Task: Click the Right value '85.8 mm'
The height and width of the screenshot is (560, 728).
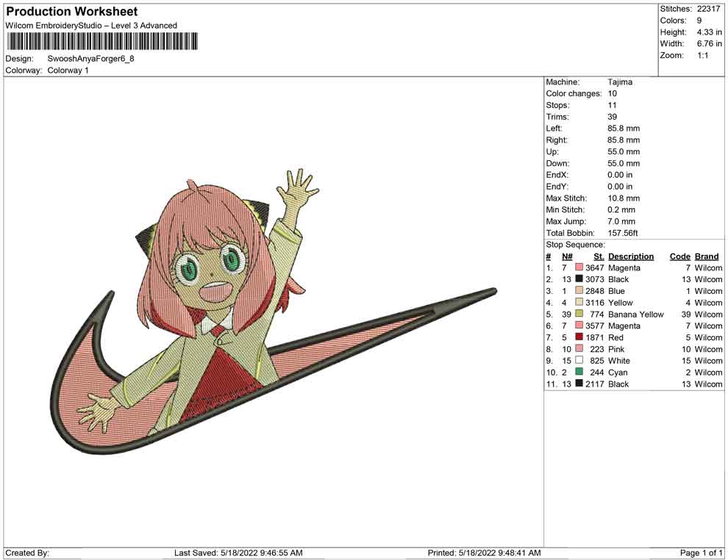Action: tap(624, 140)
